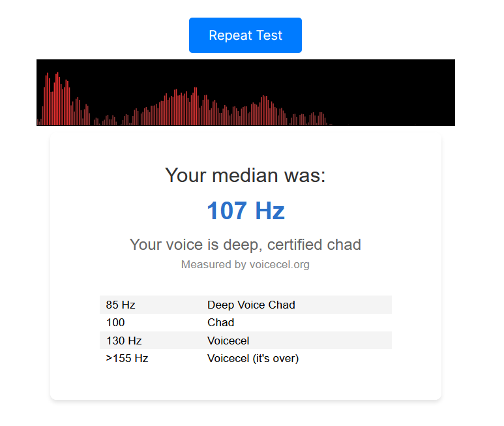Click the "Chad" label in the 100 row
This screenshot has width=504, height=426.
[x=220, y=322]
